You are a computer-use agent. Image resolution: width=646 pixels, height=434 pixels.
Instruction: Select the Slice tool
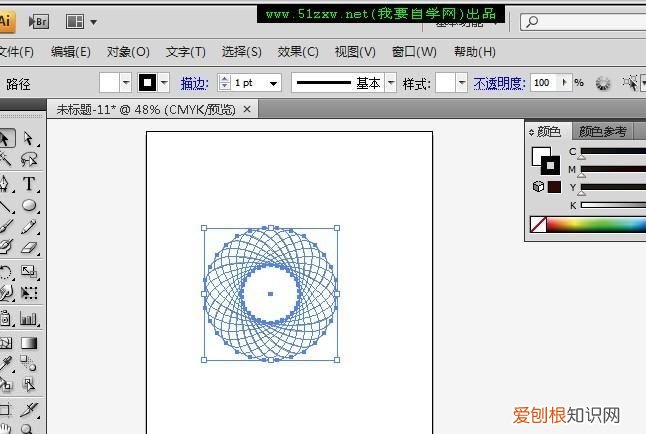point(29,409)
